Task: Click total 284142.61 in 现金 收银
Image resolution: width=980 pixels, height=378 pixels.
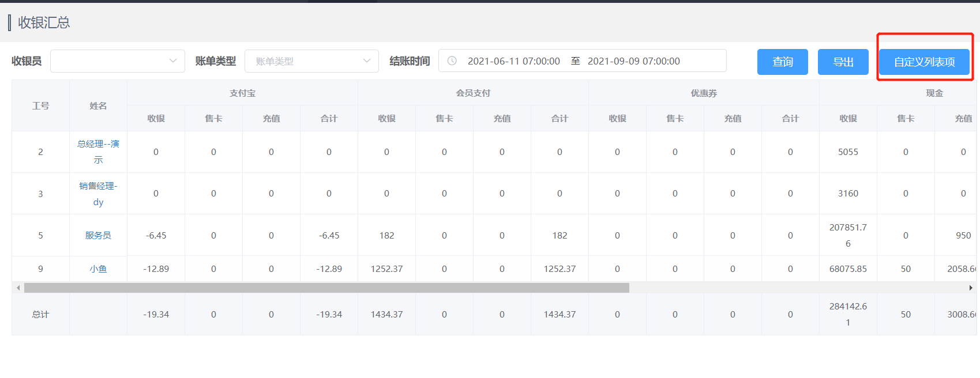Action: click(x=848, y=314)
